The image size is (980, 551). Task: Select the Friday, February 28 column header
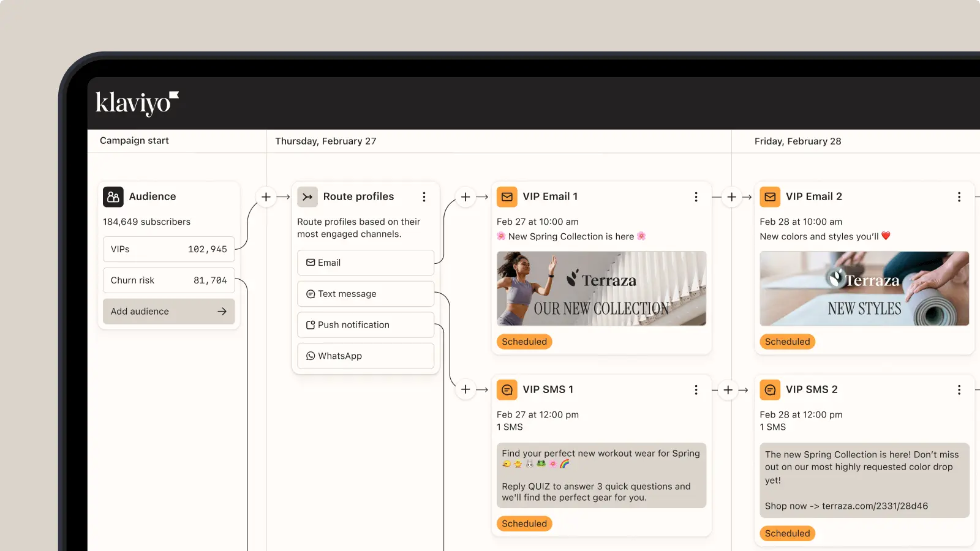pyautogui.click(x=797, y=141)
